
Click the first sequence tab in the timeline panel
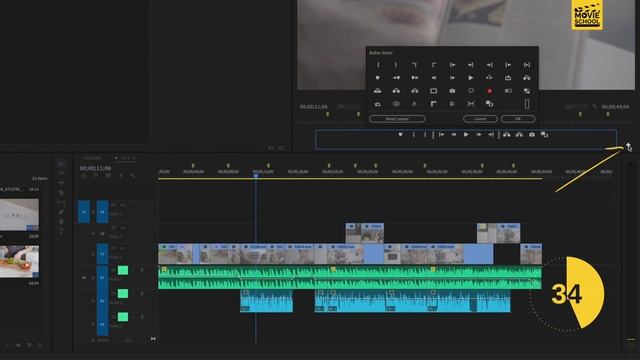(x=93, y=158)
